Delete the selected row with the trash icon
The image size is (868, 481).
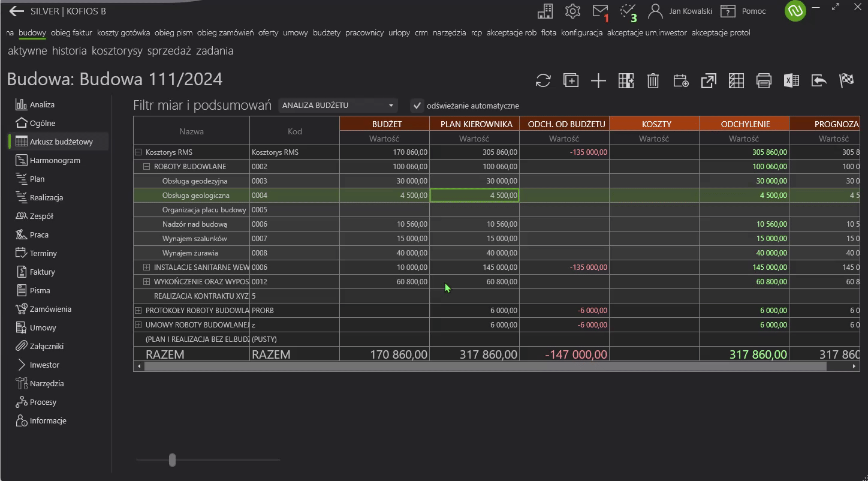[x=653, y=80]
